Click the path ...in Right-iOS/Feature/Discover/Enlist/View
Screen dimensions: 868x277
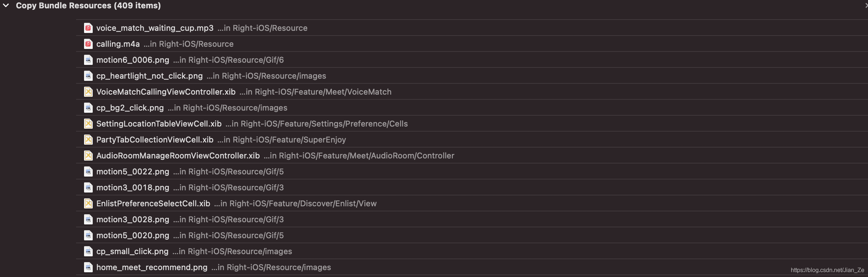click(x=296, y=204)
